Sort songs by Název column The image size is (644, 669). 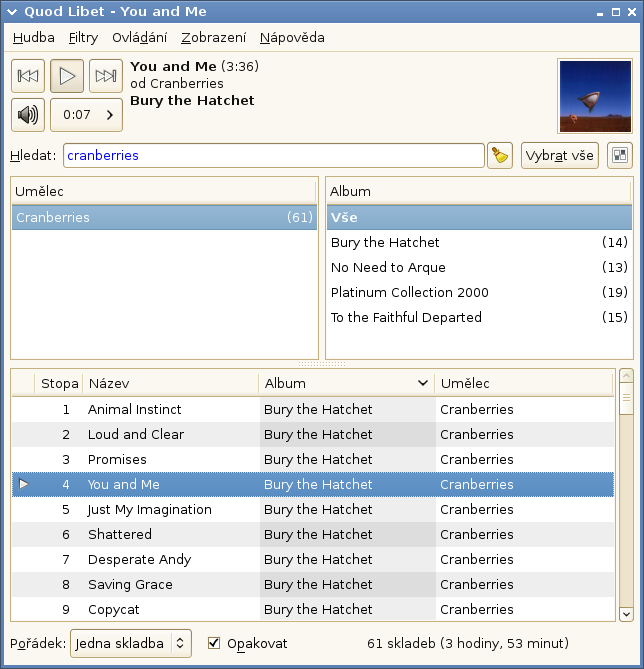(x=171, y=383)
